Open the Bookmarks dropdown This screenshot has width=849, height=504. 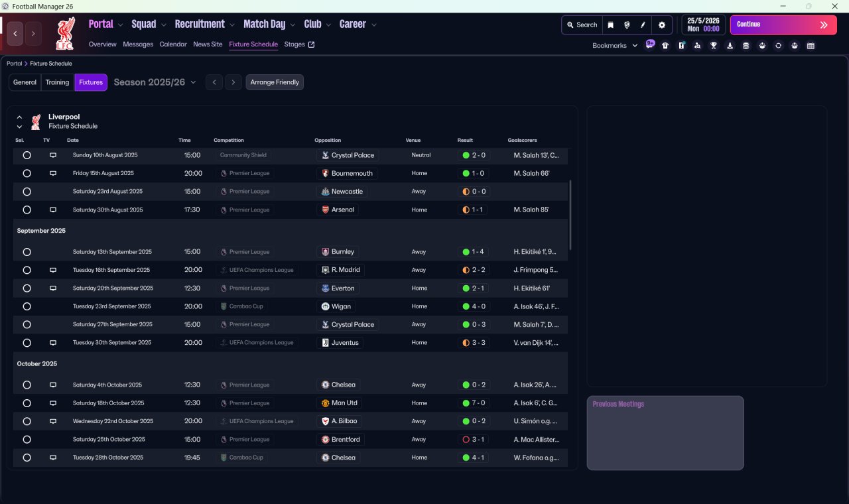pos(615,46)
